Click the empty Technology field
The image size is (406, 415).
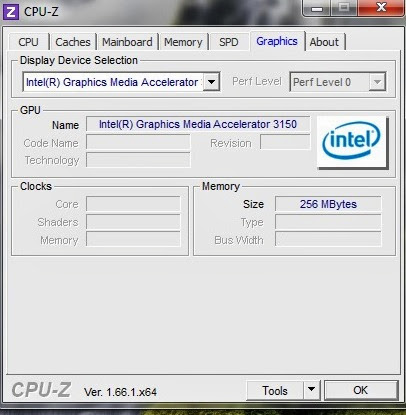138,160
